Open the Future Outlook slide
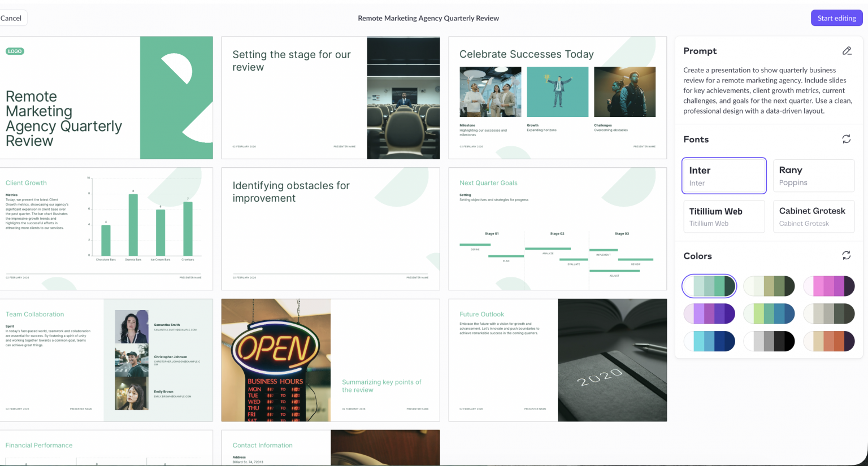The height and width of the screenshot is (466, 868). click(x=558, y=360)
